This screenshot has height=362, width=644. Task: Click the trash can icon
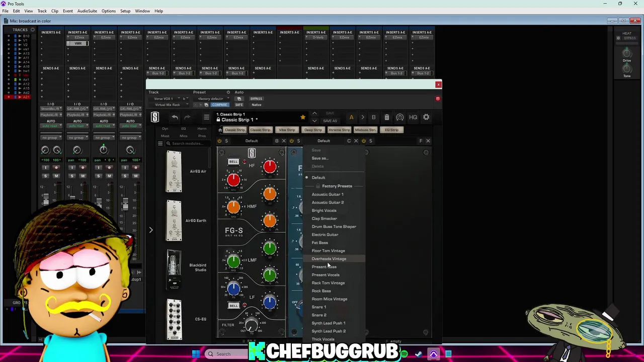tap(386, 117)
